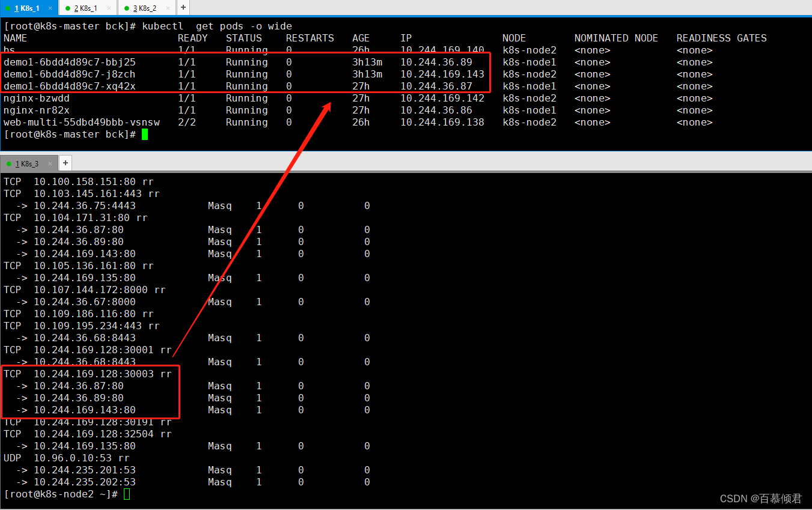The width and height of the screenshot is (812, 510).
Task: Click the line TCP 10.244.169.128:30001 rr
Action: [x=88, y=350]
